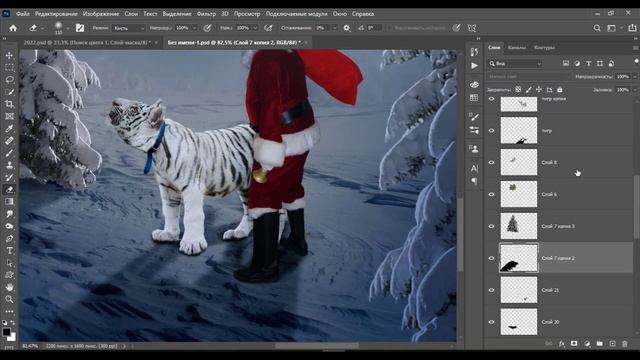Open the Character panel A icon
This screenshot has width=640, height=360.
[474, 168]
